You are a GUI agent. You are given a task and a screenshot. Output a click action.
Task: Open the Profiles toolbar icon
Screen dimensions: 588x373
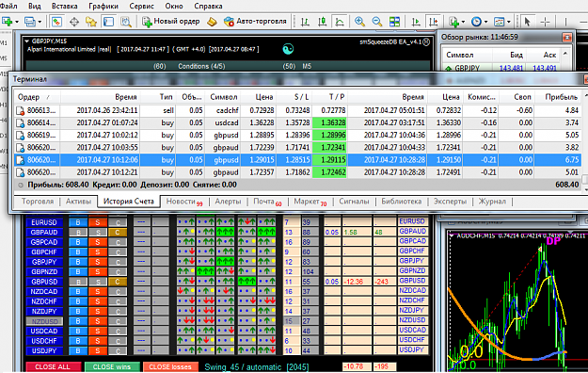(x=29, y=22)
